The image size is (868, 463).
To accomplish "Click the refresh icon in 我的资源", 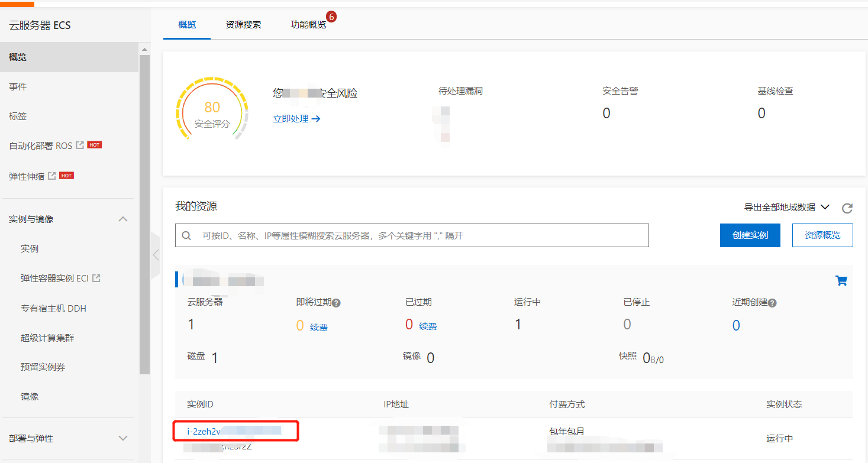I will coord(847,208).
